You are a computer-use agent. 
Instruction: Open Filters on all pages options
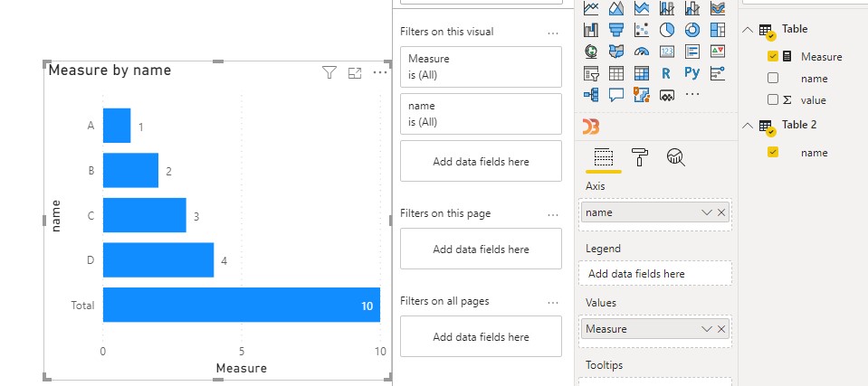552,303
